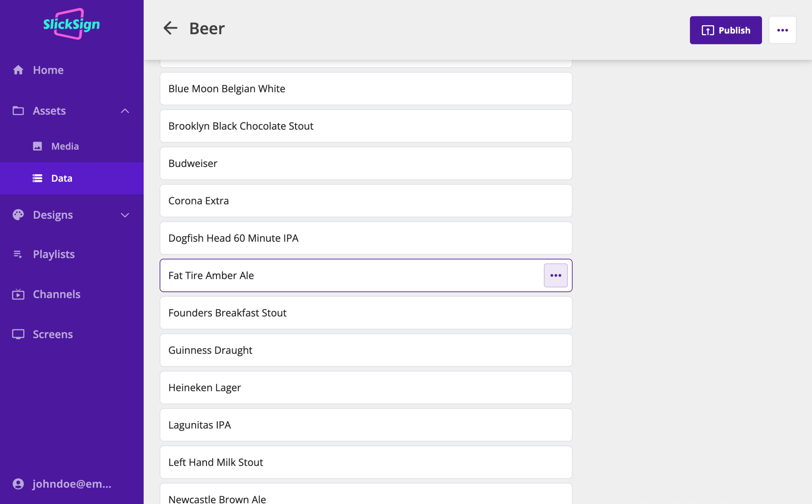The width and height of the screenshot is (812, 504).
Task: Click the Beer page title
Action: coord(207,28)
